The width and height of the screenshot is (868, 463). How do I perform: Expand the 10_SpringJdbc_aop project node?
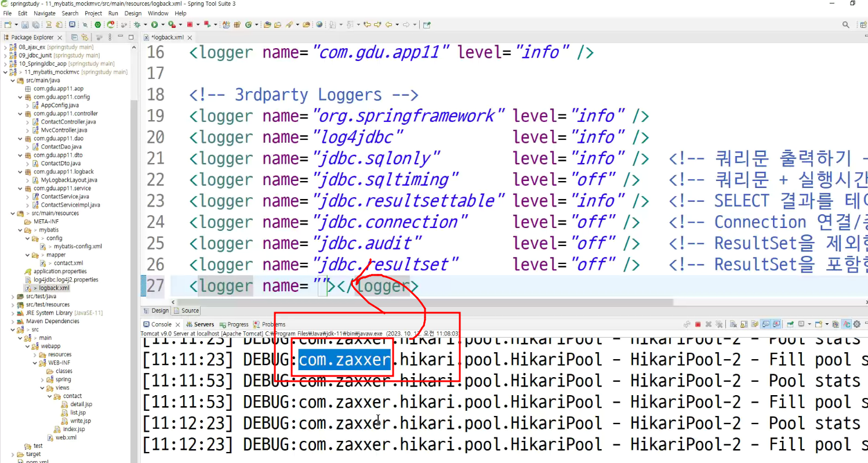[x=5, y=64]
